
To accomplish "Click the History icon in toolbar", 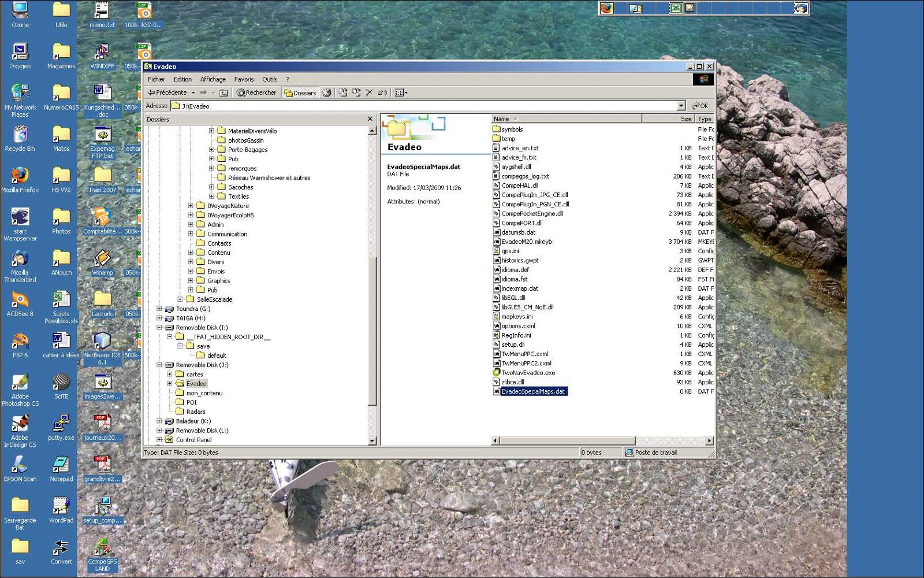I will tap(327, 92).
